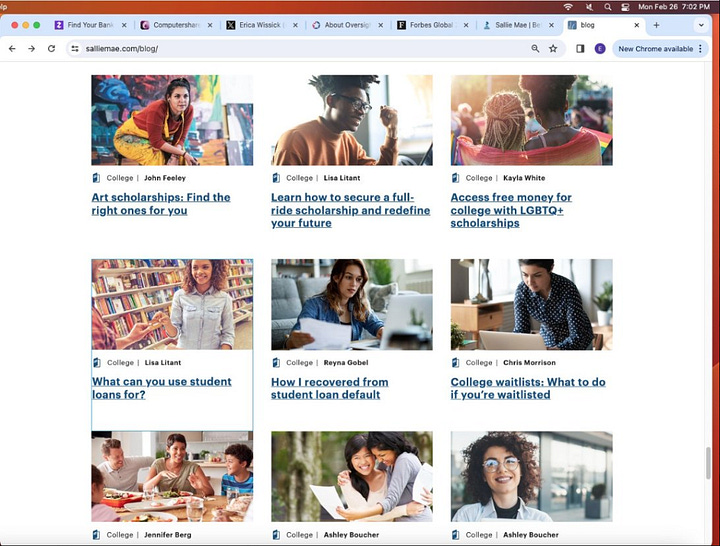Go forward to the next page
The image size is (720, 546).
32,49
